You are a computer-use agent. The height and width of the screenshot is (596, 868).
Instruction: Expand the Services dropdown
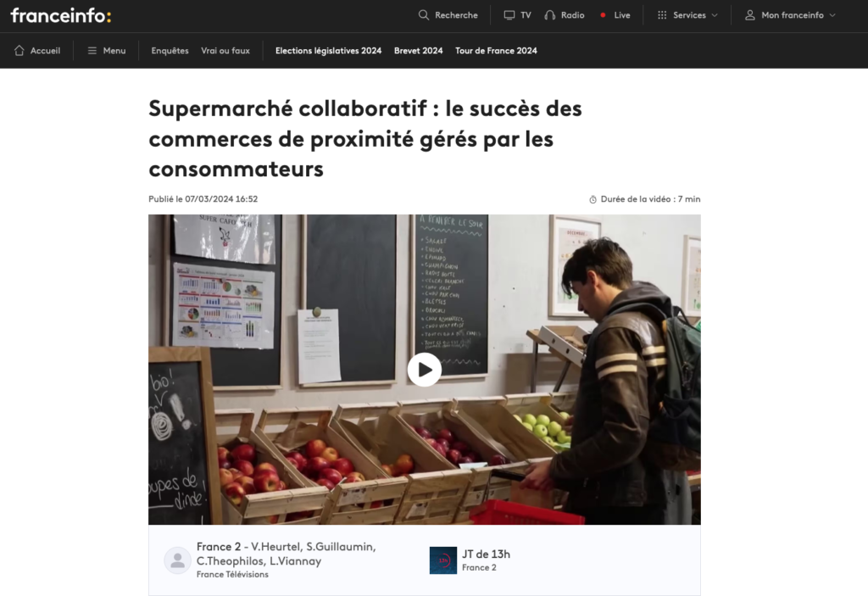pyautogui.click(x=687, y=15)
